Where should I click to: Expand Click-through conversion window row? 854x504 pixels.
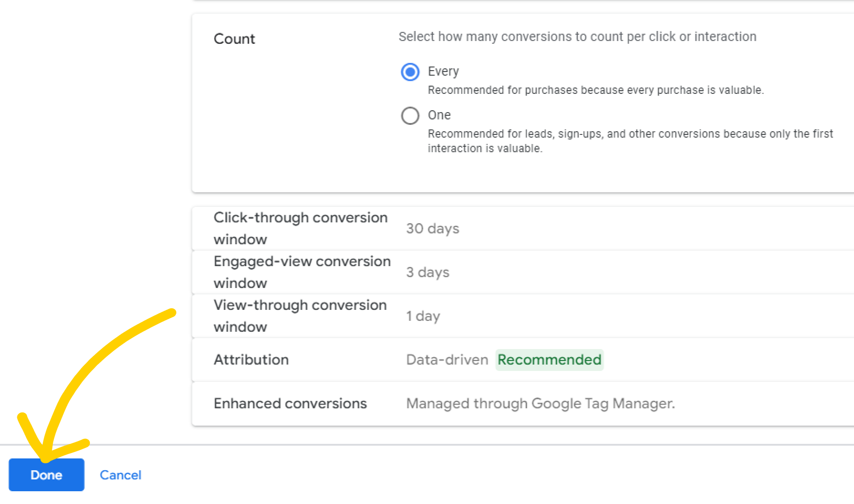tap(523, 228)
